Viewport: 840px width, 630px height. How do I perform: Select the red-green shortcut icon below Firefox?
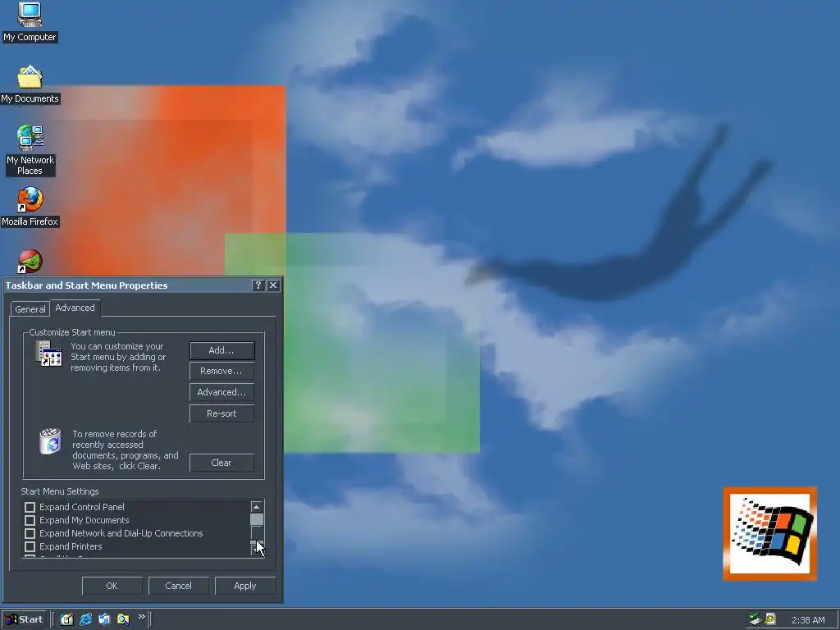click(30, 261)
